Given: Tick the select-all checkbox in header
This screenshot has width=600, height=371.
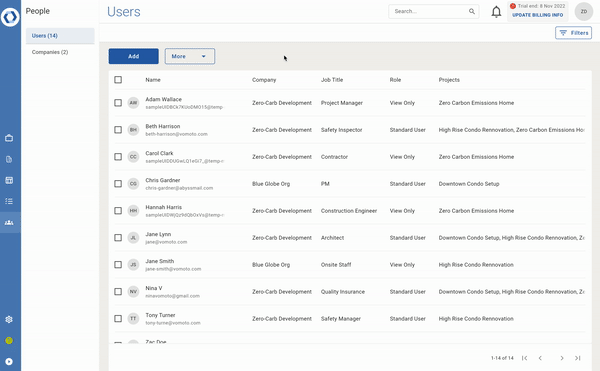Looking at the screenshot, I should coord(118,80).
